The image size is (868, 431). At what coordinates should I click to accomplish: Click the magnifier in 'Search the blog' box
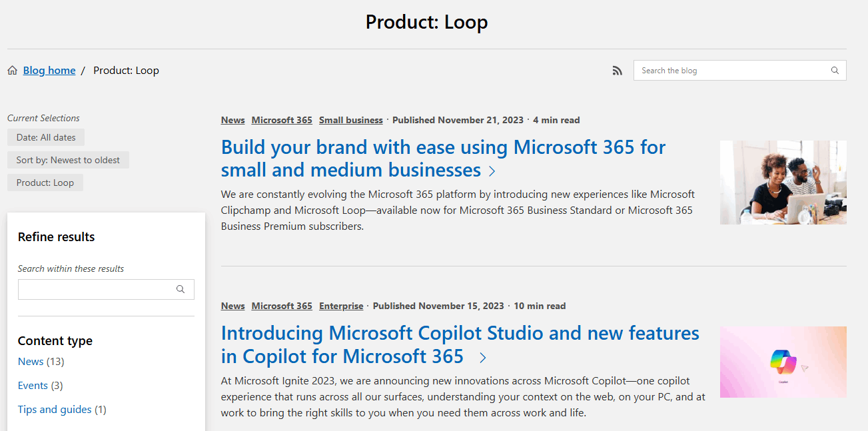click(835, 70)
